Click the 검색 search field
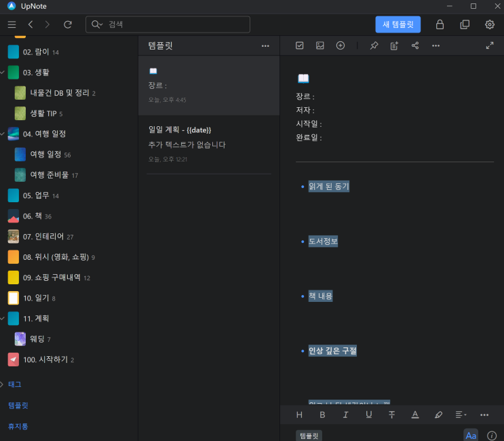Screen dimensions: 504x441 (x=168, y=24)
